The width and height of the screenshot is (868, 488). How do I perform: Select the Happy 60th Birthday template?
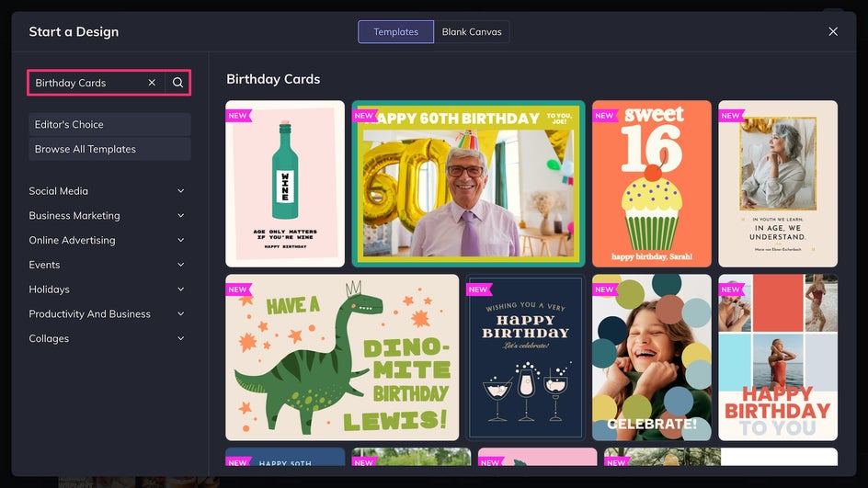468,184
